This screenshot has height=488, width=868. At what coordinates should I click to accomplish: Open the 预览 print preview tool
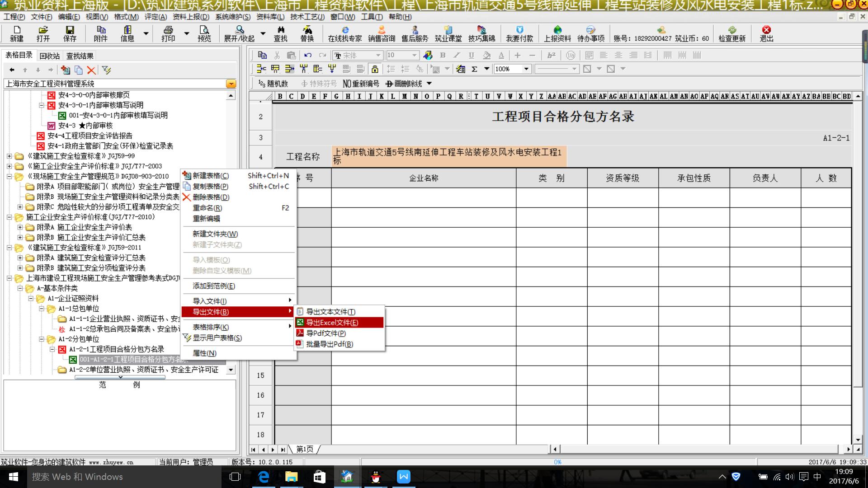pos(204,33)
